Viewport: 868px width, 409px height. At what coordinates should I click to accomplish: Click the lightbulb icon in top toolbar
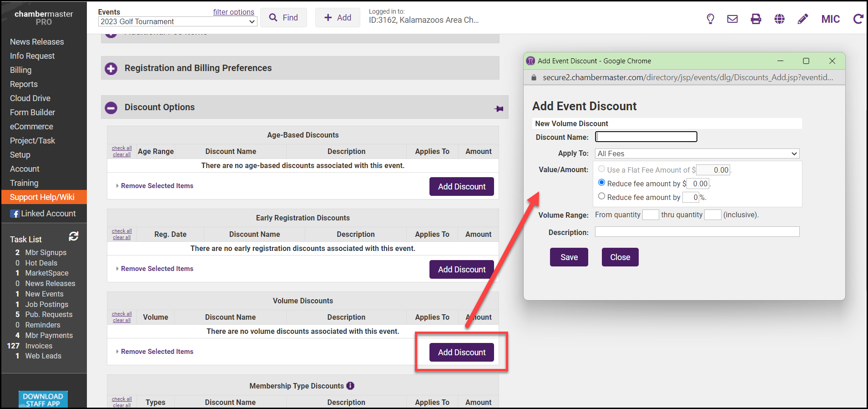710,19
